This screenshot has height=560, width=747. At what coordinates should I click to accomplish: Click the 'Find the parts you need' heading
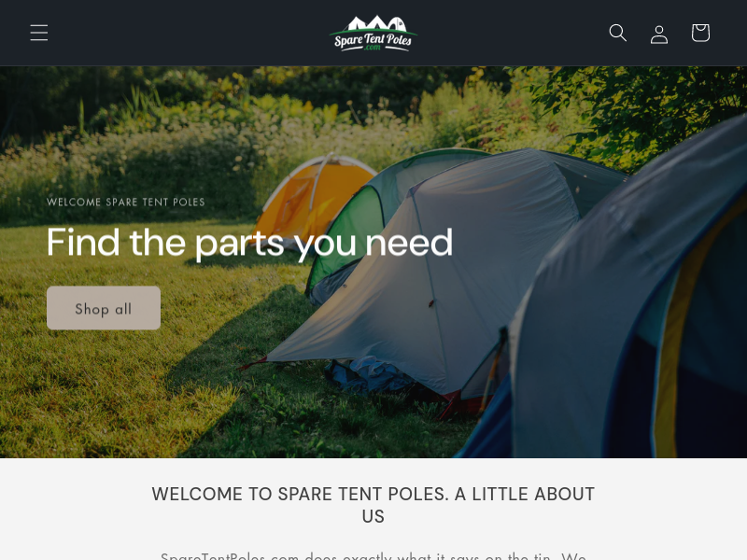(x=249, y=243)
